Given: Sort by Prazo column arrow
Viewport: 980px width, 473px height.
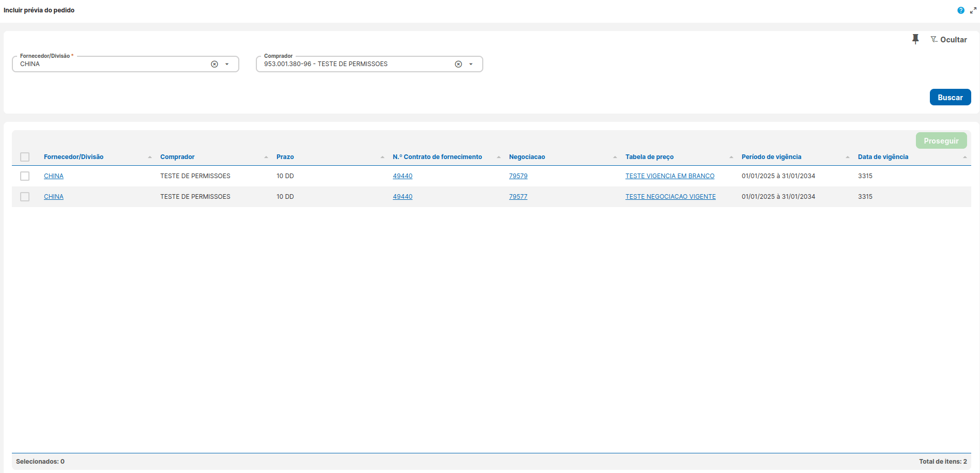Looking at the screenshot, I should coord(382,157).
